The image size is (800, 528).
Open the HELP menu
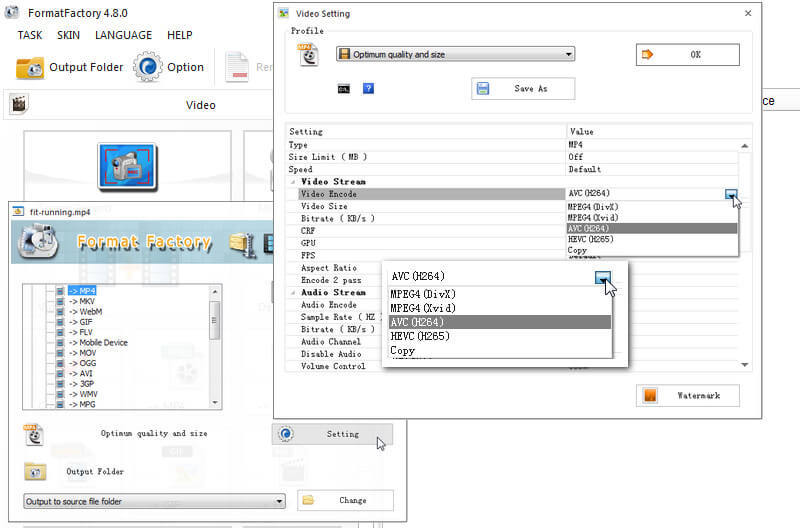click(180, 35)
